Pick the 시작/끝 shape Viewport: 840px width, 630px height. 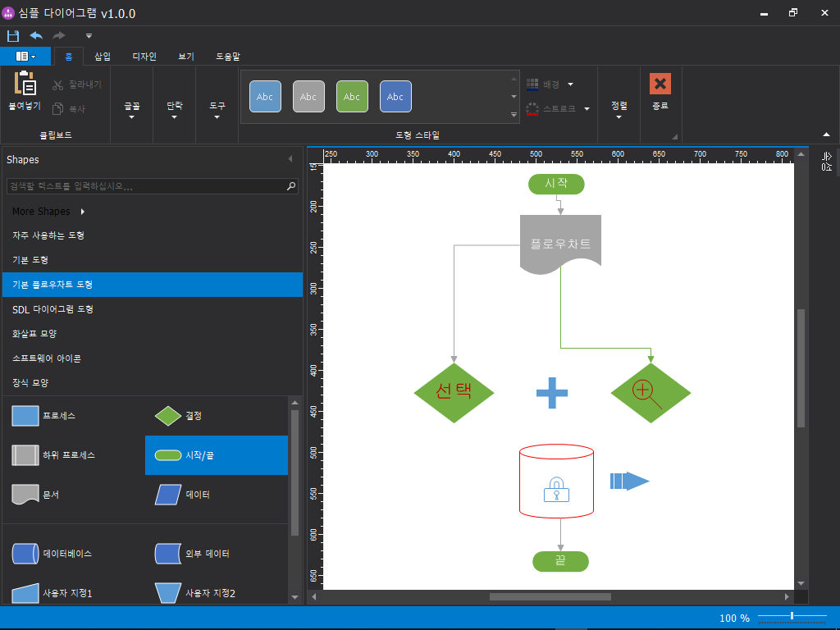pyautogui.click(x=217, y=455)
